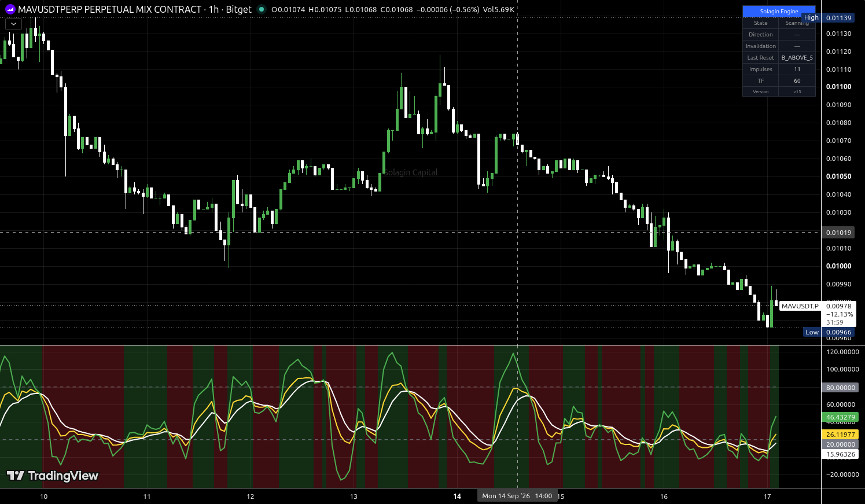Click the green 46.43279 indicator value label
Image resolution: width=865 pixels, height=504 pixels.
pos(840,417)
